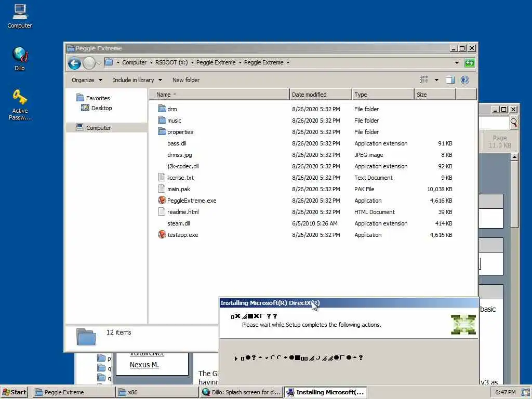Show the preview pane icon
Screen dimensions: 532x399
[x=450, y=79]
